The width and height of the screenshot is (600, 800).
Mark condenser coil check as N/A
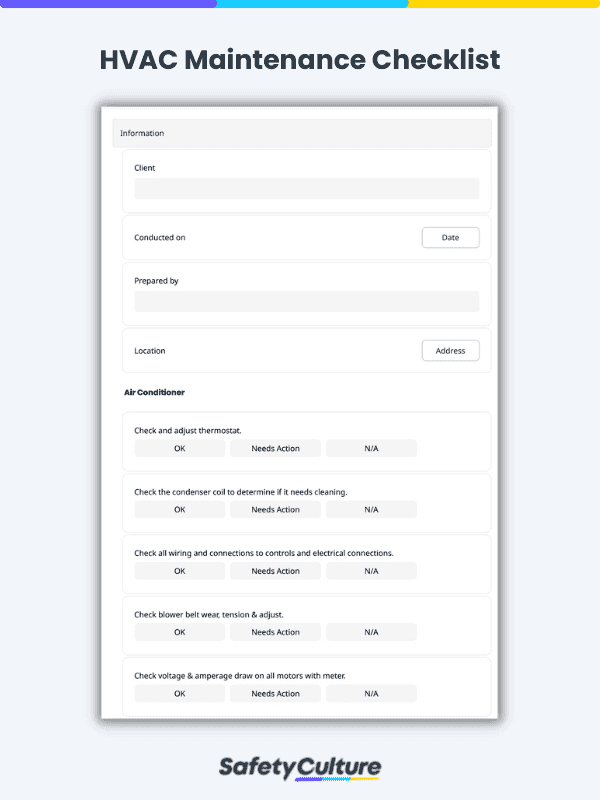(371, 509)
